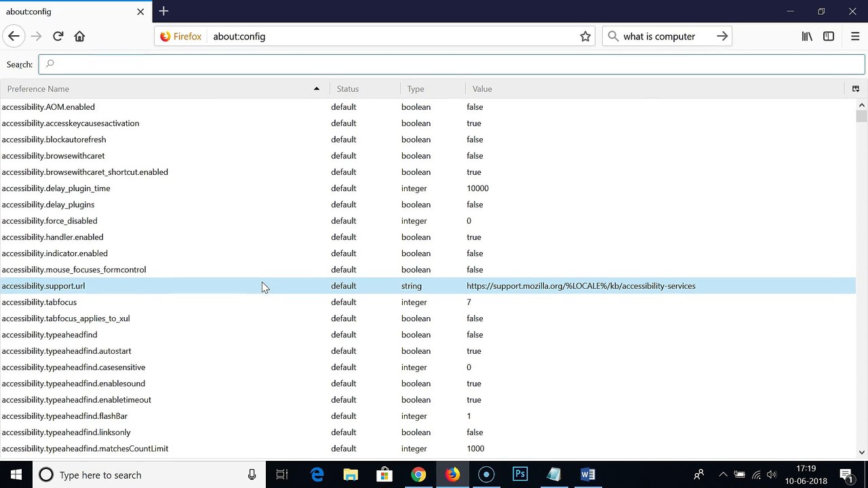Select accessibility.typeaheadfind.enablesound row
This screenshot has width=868, height=488.
click(x=428, y=384)
